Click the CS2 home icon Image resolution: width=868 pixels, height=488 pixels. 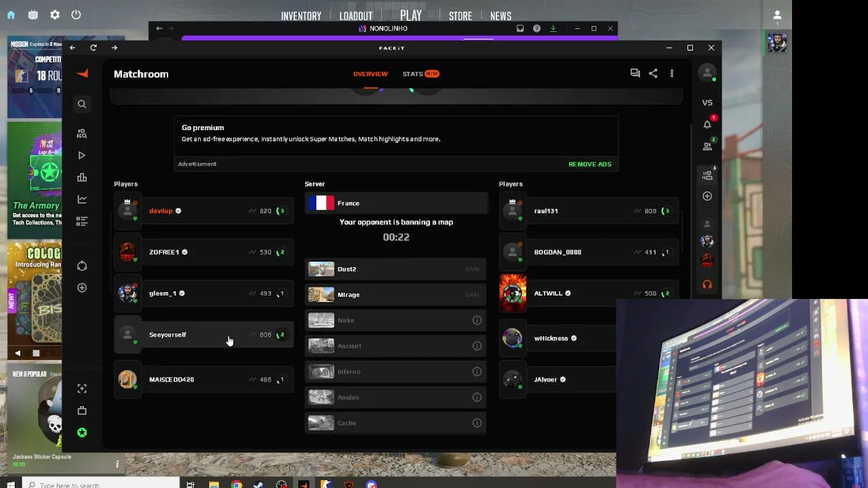[x=11, y=15]
